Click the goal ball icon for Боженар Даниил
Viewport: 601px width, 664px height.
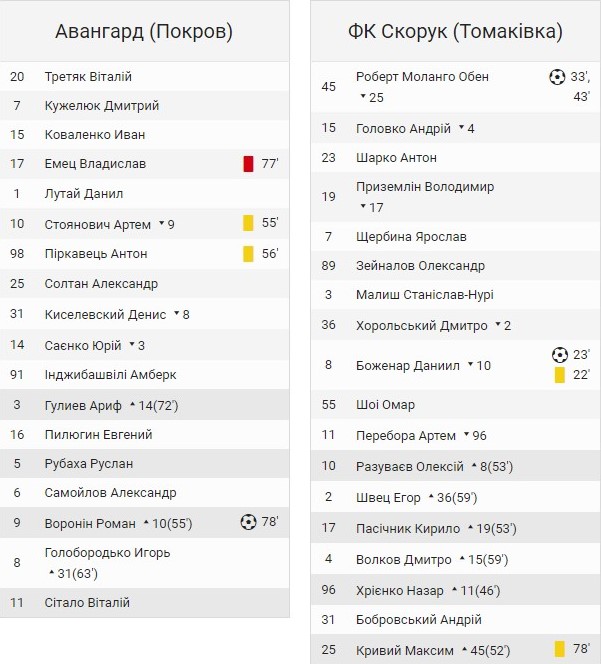[560, 355]
